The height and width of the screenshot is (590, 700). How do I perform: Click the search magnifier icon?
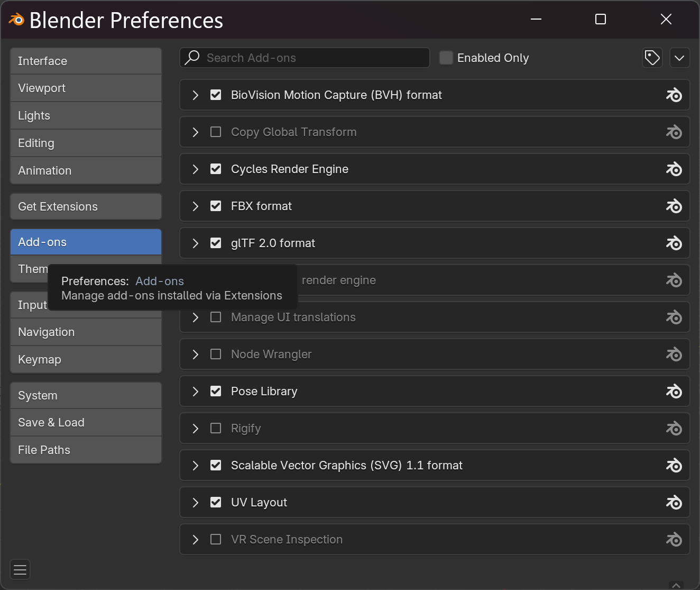coord(192,57)
